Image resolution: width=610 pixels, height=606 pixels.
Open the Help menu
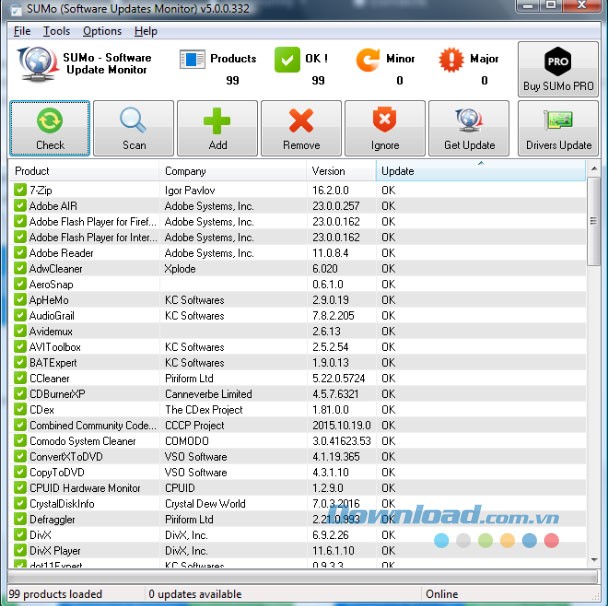click(x=146, y=31)
